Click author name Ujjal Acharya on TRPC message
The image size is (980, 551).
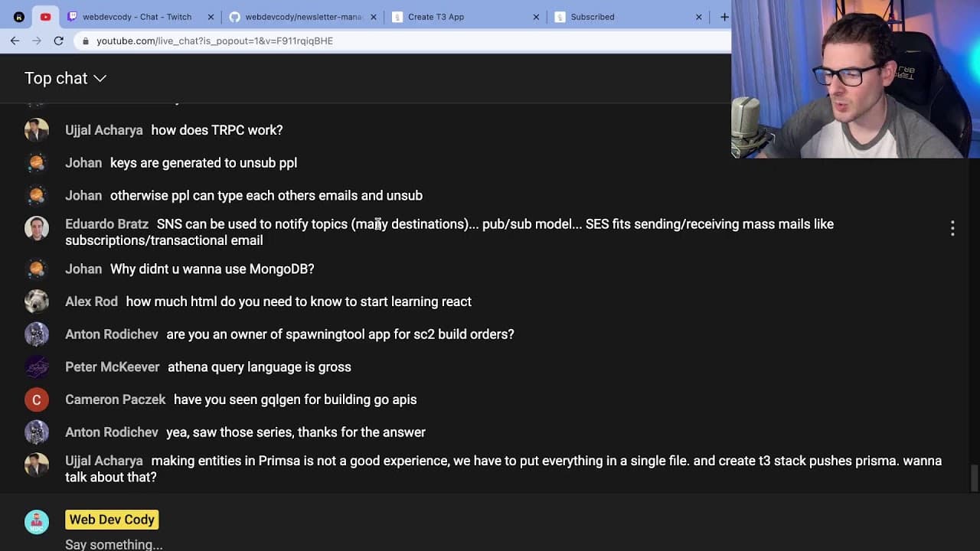coord(104,130)
